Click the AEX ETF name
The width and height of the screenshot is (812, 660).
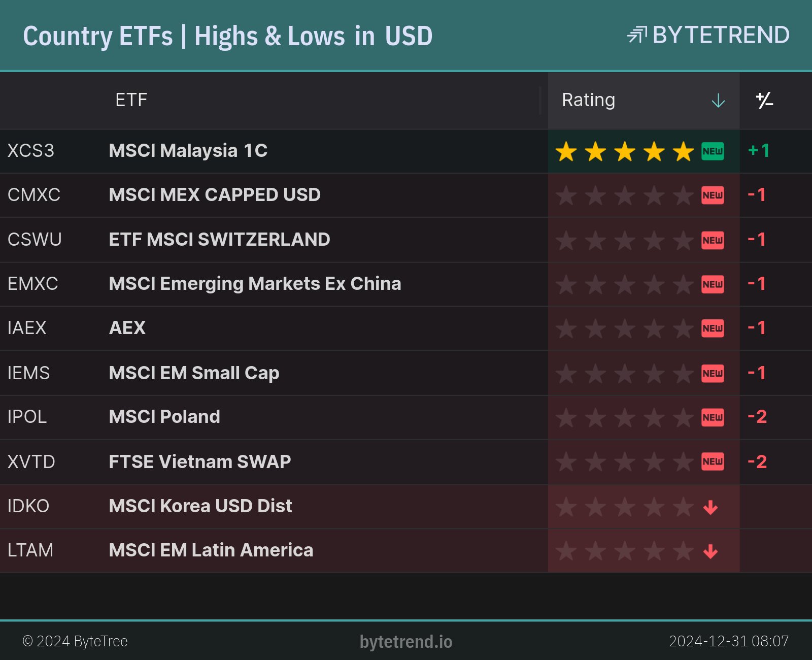point(127,328)
